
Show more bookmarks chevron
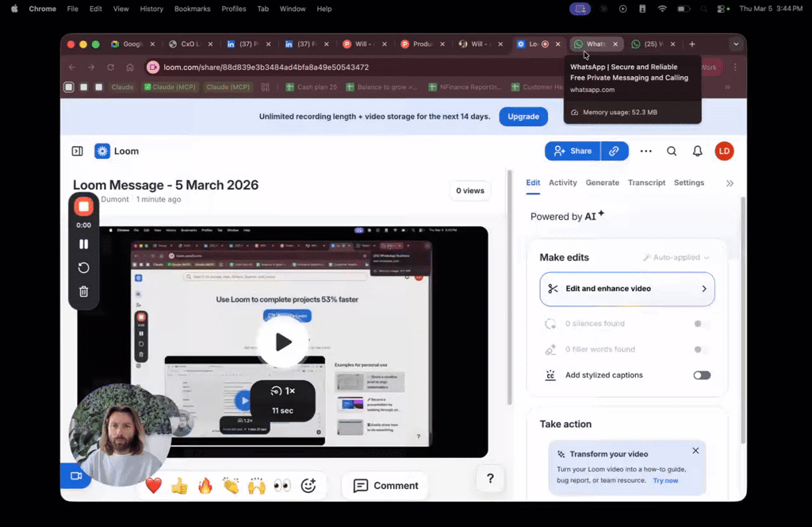(x=728, y=87)
